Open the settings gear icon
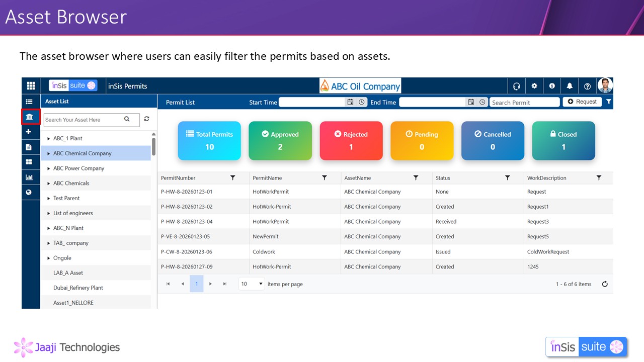644x362 pixels. tap(534, 86)
